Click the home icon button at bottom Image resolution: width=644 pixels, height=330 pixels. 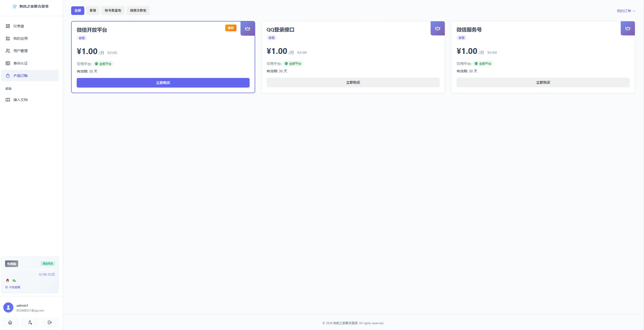click(10, 322)
